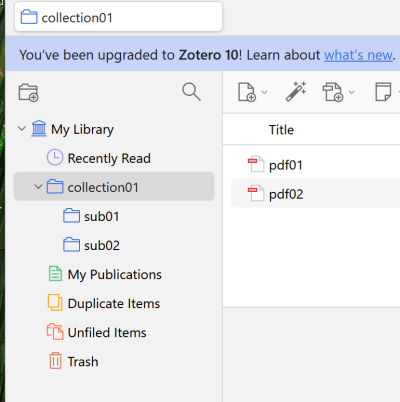Collapse the collection01 tree node
Viewport: 400px width, 402px height.
click(38, 187)
